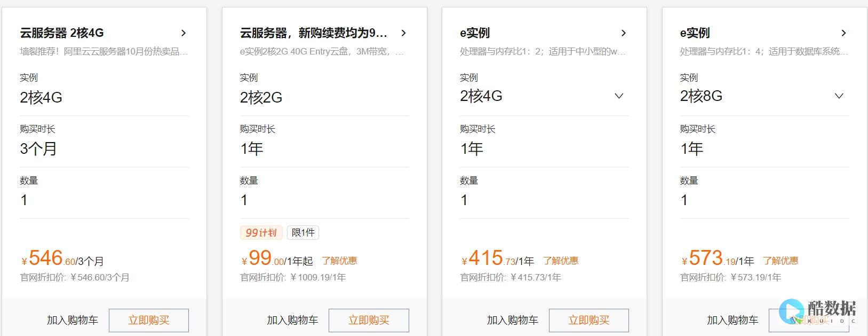The height and width of the screenshot is (336, 868).
Task: Click the ¥546.60/3个月 price
Action: coord(62,259)
